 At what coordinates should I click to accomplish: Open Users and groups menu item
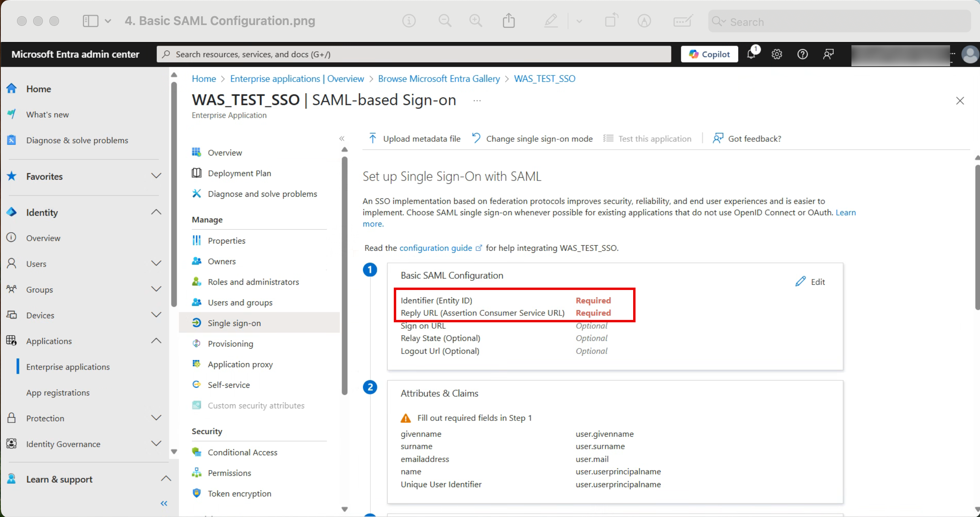click(240, 303)
